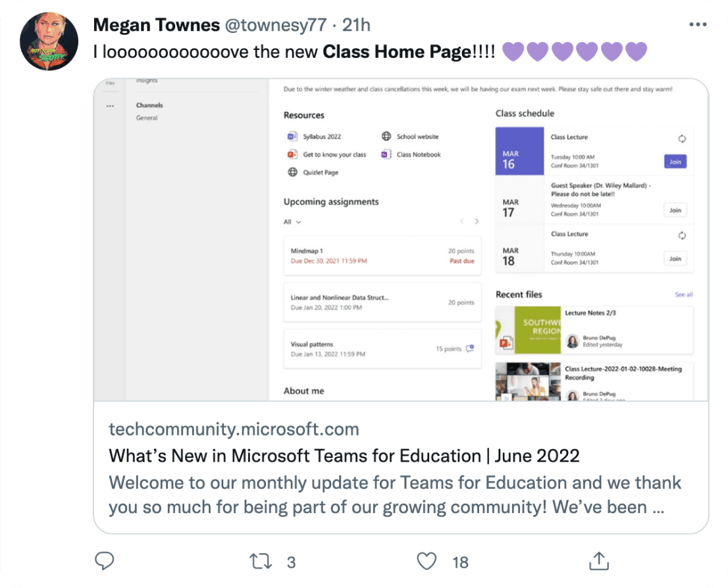
Task: Open the Mindmap 1 assignment card
Action: (382, 256)
